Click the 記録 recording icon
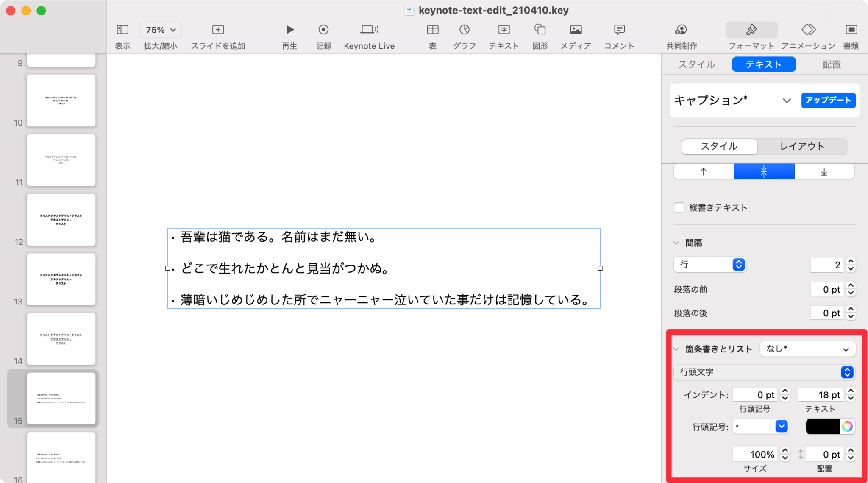Image resolution: width=868 pixels, height=483 pixels. click(324, 30)
